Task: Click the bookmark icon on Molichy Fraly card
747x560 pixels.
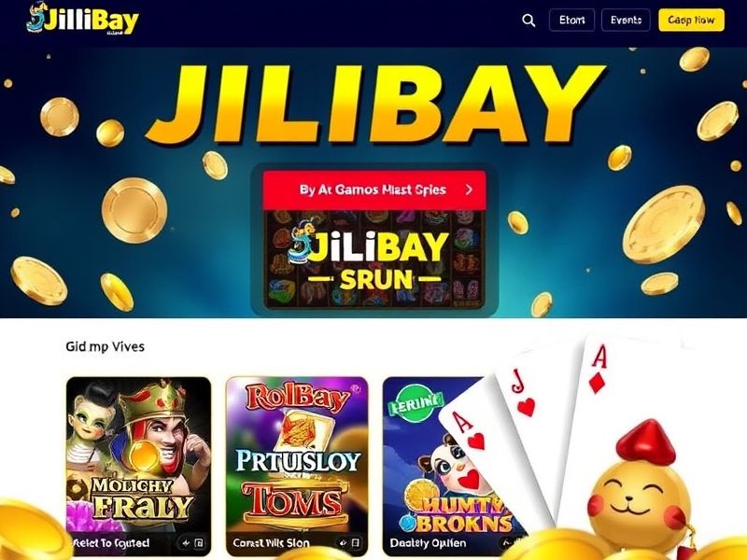Action: pos(199,543)
